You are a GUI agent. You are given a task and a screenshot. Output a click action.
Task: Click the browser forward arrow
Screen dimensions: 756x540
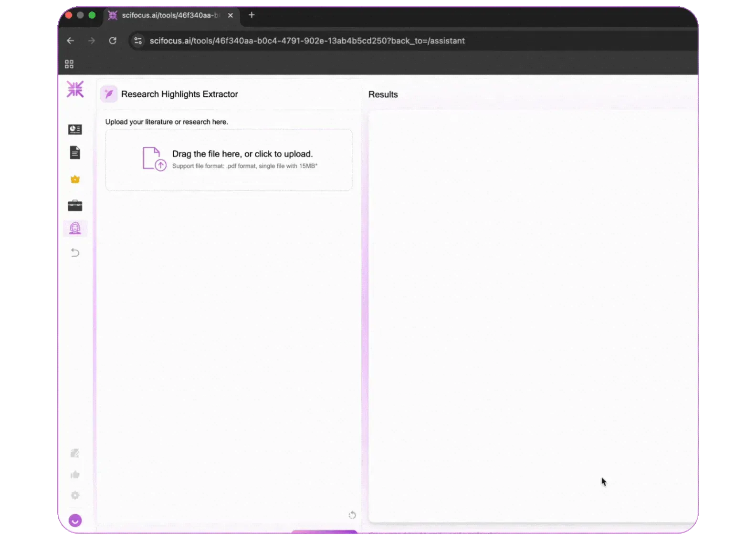coord(91,41)
